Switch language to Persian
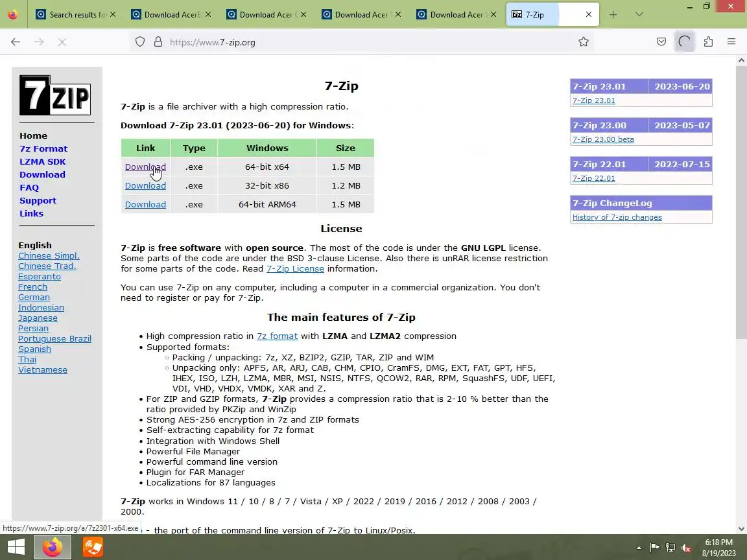The width and height of the screenshot is (747, 560). point(33,328)
